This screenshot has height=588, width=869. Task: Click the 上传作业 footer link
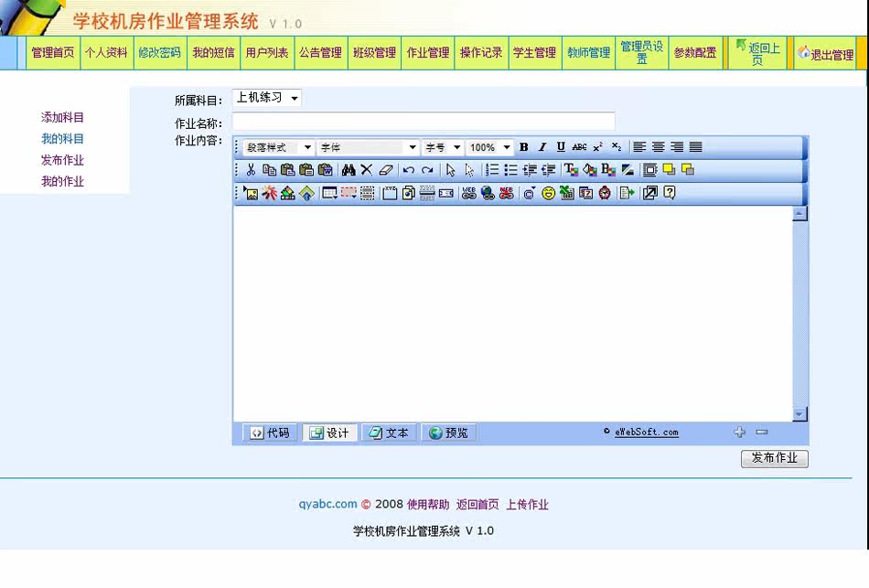pos(527,504)
